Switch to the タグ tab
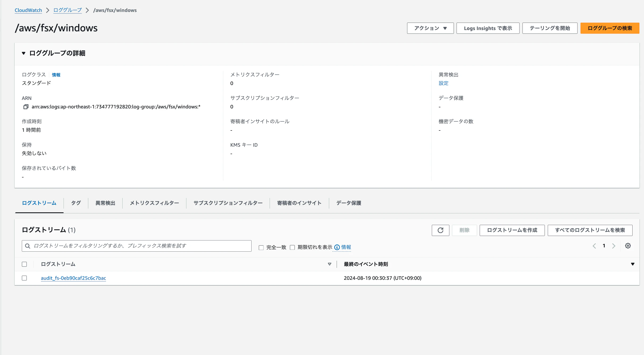Screen dimensions: 644x355 pyautogui.click(x=76, y=203)
